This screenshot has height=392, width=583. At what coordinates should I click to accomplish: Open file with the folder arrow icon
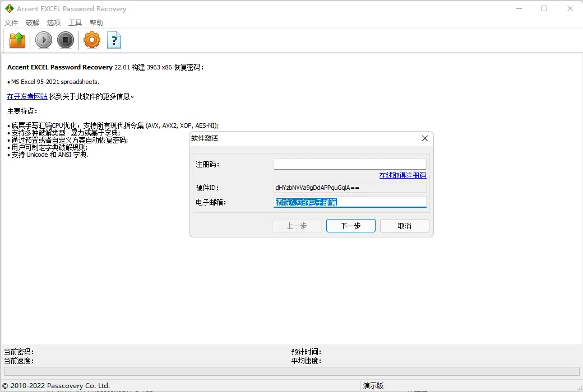(x=17, y=40)
